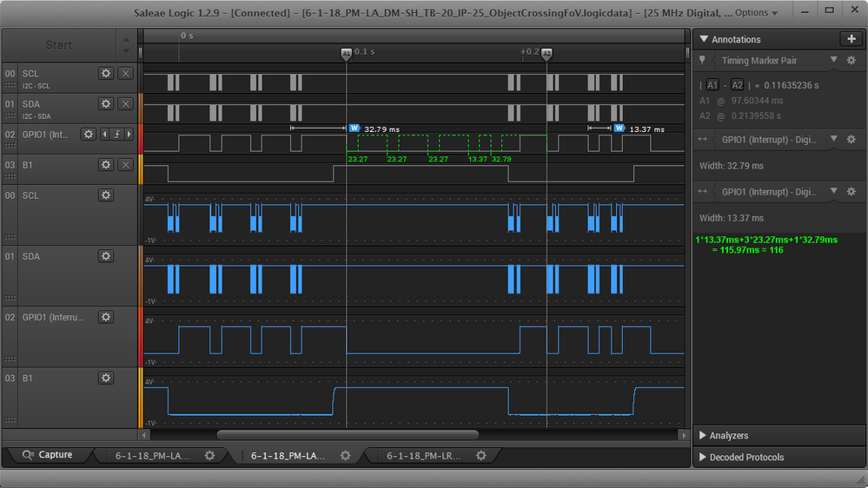Remove digital SCL channel with X button
This screenshot has width=868, height=488.
(126, 74)
